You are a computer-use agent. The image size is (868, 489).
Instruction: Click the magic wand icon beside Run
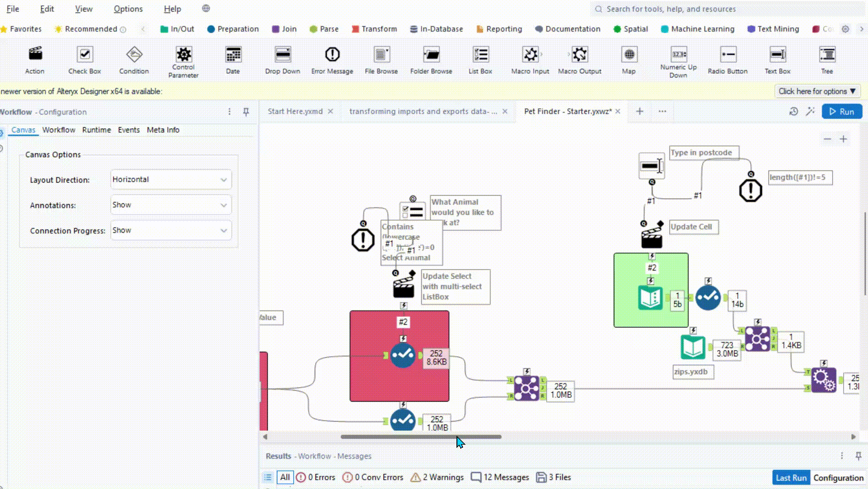click(810, 112)
